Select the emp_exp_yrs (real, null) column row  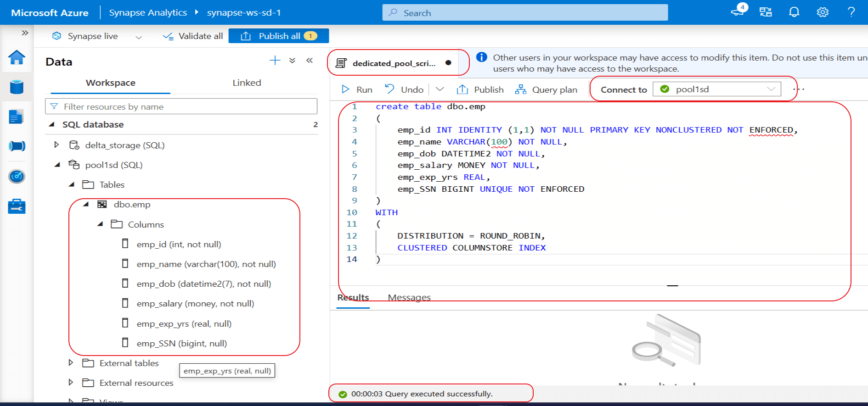tap(184, 323)
